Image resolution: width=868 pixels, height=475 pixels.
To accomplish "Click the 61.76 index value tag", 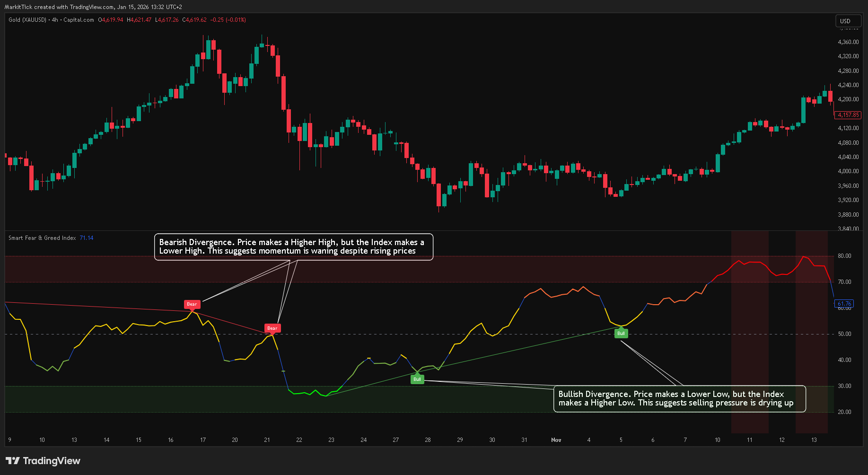I will click(844, 304).
